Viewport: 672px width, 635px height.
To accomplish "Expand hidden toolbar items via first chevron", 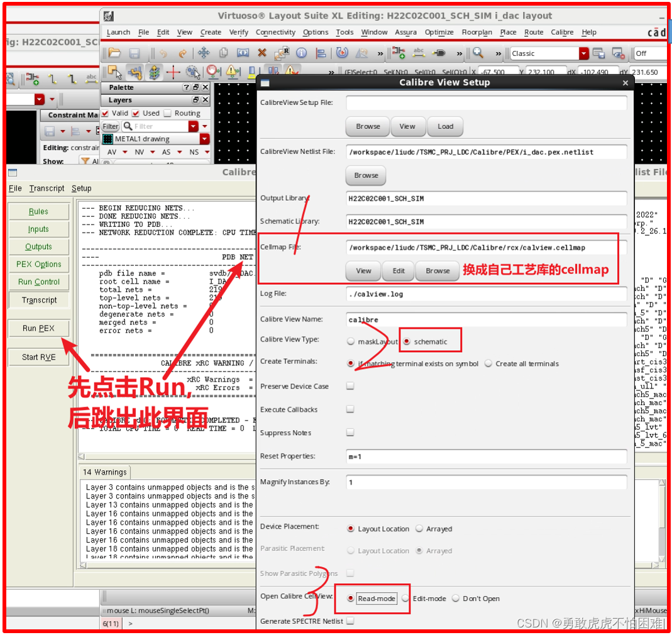I will point(380,53).
